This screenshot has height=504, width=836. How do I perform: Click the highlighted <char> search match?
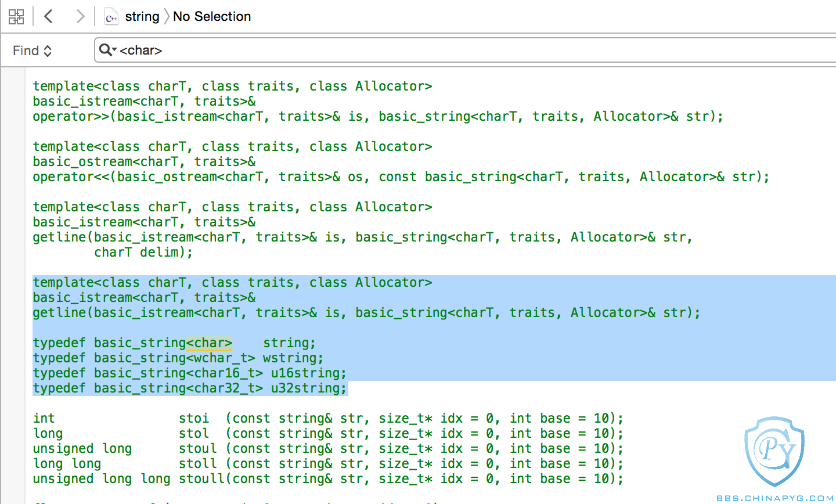[x=209, y=343]
